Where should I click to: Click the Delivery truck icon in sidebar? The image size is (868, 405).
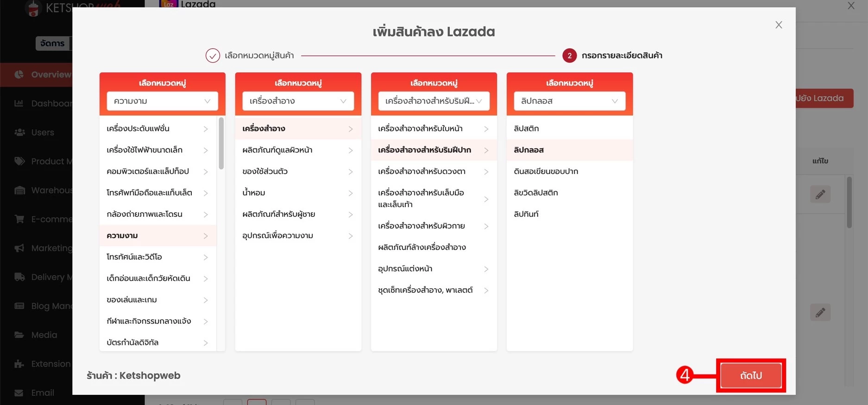click(x=19, y=277)
